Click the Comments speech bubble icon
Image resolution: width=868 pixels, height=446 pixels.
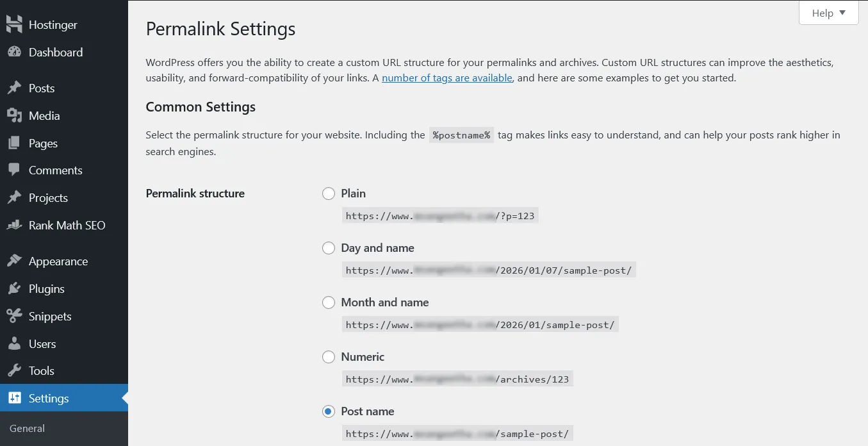14,170
